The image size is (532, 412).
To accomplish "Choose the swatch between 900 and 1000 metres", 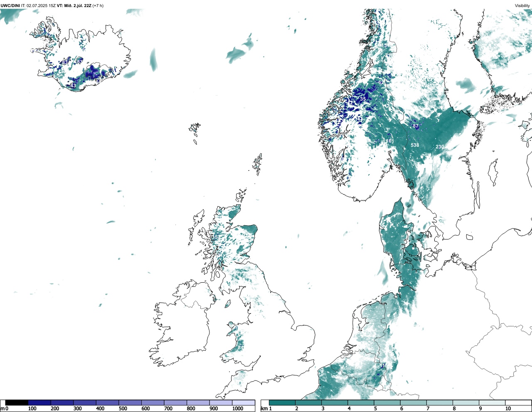I will (221, 402).
